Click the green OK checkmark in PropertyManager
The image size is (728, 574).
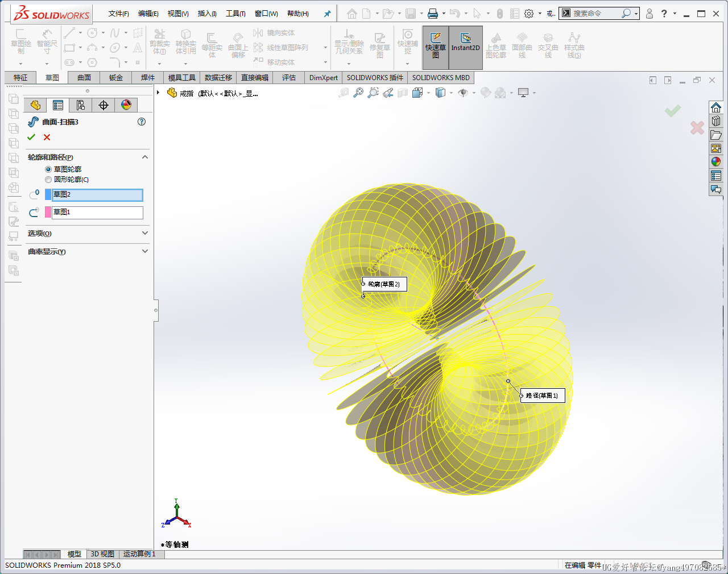click(x=31, y=137)
